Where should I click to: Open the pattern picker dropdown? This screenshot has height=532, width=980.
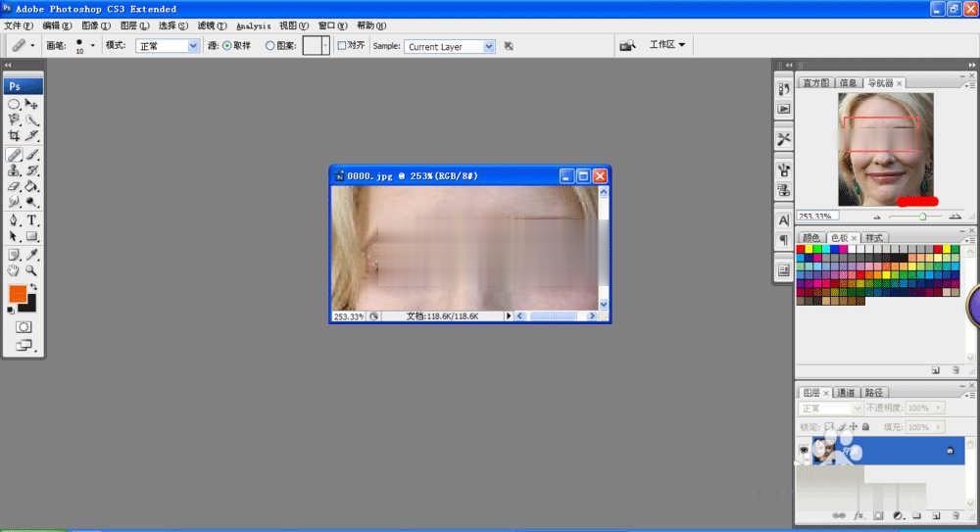(325, 45)
